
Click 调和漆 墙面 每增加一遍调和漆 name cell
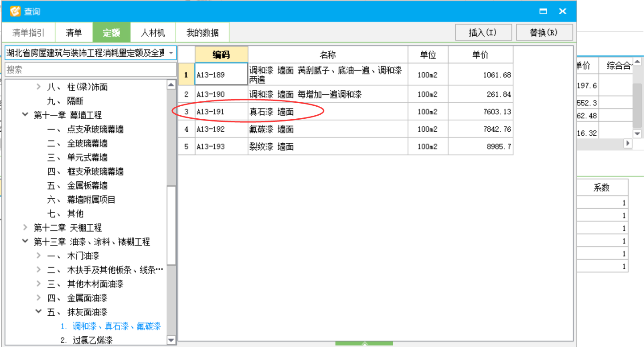[328, 95]
